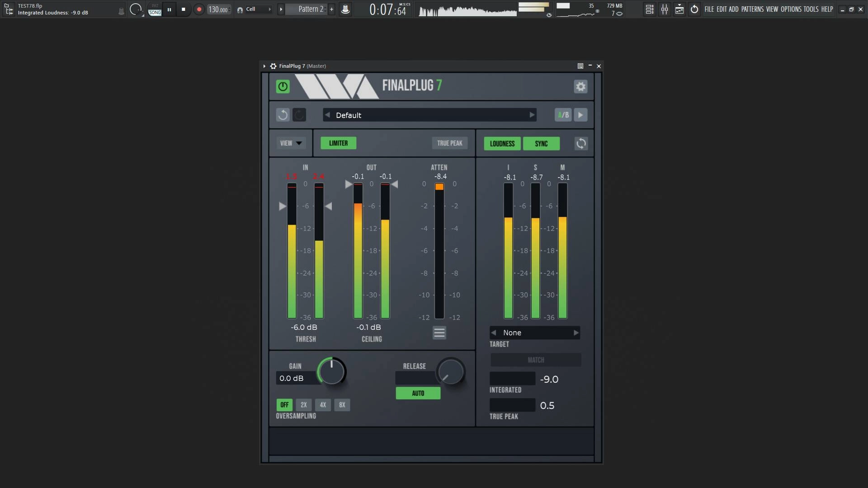Enable TRUE PEAK mode
This screenshot has width=868, height=488.
coord(449,143)
